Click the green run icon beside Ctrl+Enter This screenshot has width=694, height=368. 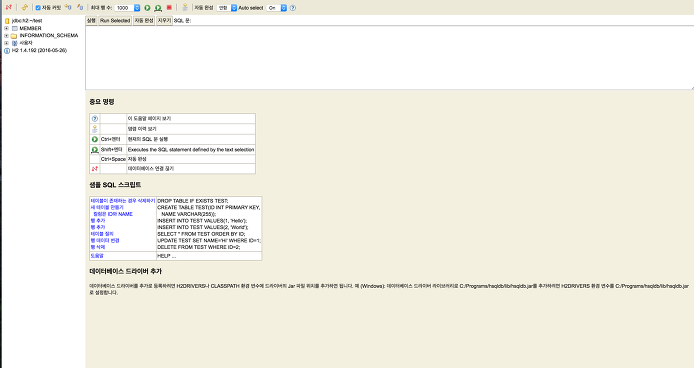click(95, 139)
